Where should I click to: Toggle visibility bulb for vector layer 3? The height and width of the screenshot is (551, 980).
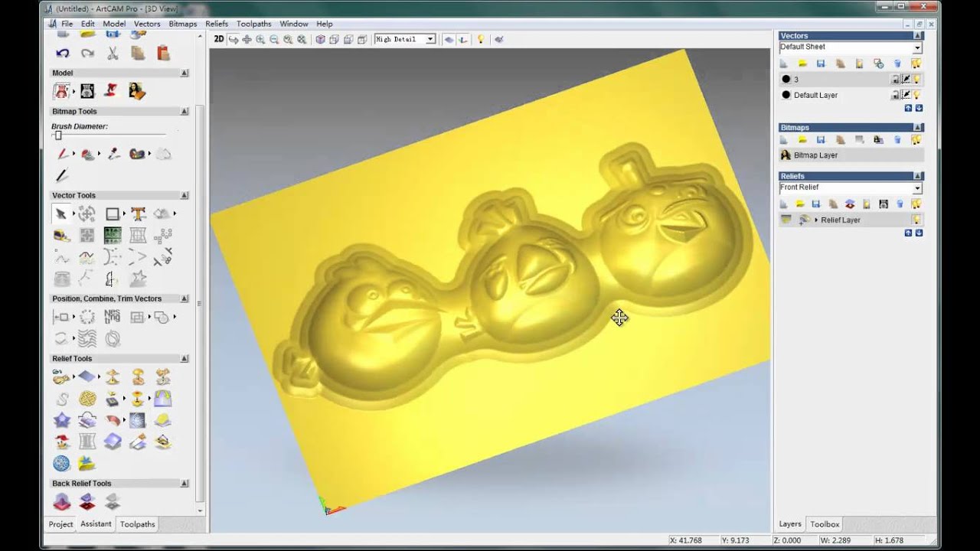point(916,79)
